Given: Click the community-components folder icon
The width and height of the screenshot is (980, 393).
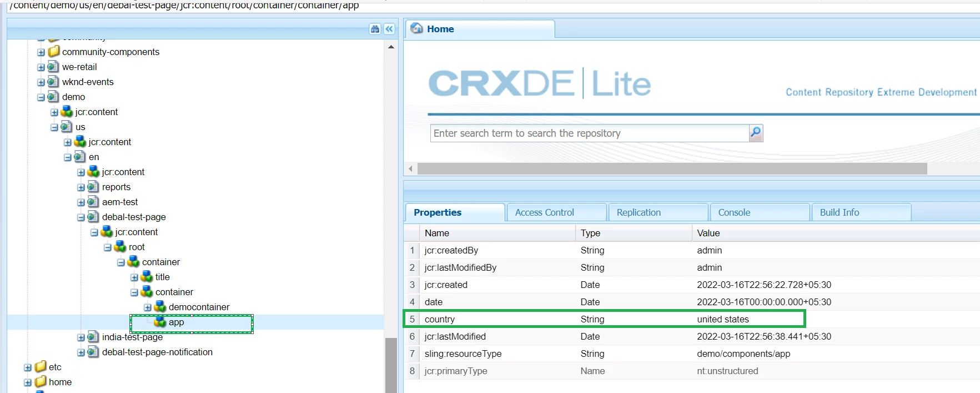Looking at the screenshot, I should pyautogui.click(x=53, y=52).
